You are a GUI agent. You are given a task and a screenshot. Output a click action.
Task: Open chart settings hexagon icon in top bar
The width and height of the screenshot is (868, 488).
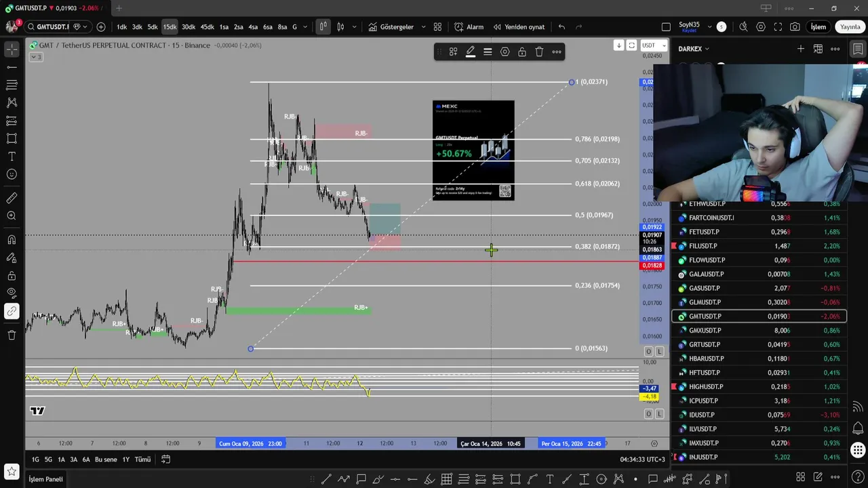pos(761,27)
